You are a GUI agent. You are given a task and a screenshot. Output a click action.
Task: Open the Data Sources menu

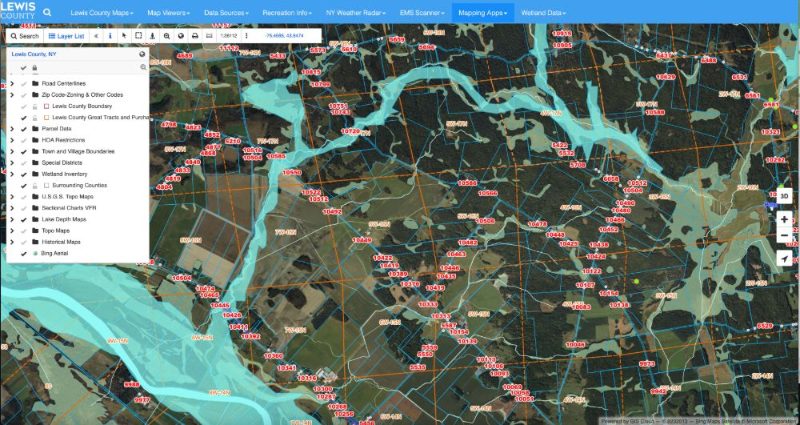click(x=226, y=13)
